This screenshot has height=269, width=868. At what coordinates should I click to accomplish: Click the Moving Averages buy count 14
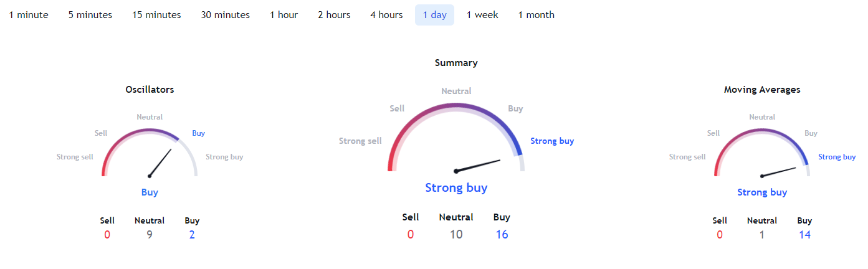[x=804, y=235]
